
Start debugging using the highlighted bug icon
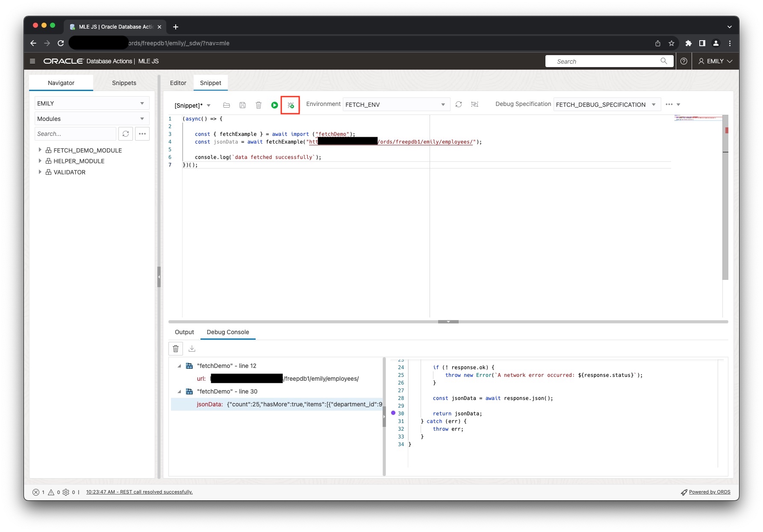290,105
